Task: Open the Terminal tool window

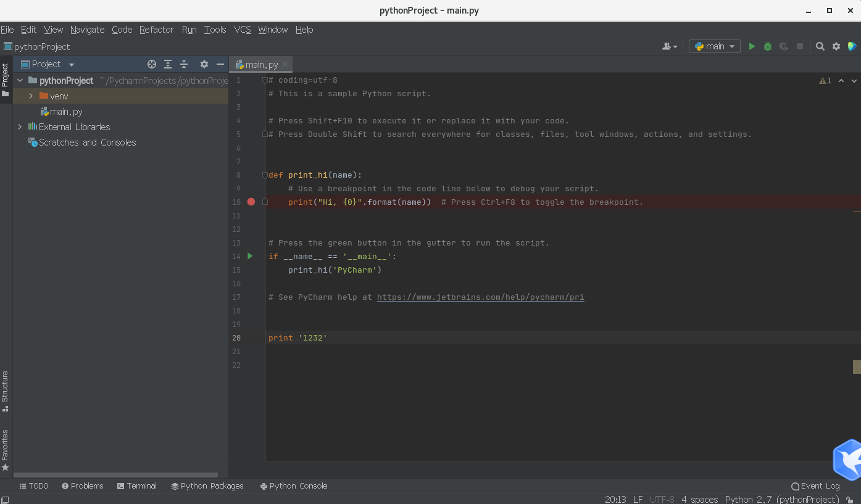Action: point(136,486)
